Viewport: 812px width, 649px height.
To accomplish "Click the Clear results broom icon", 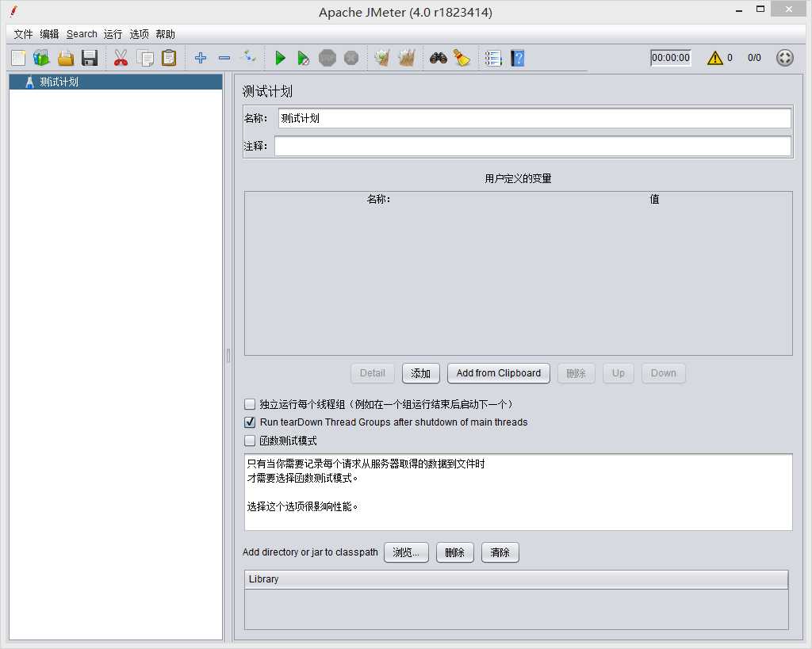I will coord(382,58).
